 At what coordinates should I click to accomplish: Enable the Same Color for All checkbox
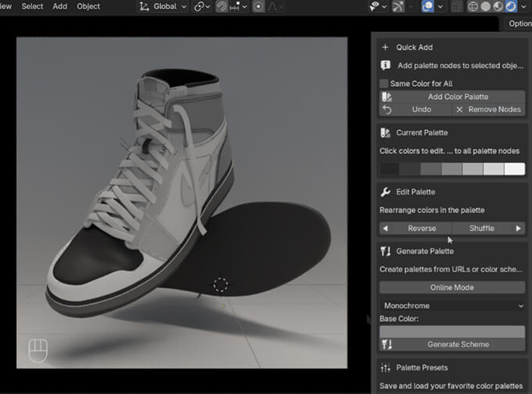[x=384, y=84]
